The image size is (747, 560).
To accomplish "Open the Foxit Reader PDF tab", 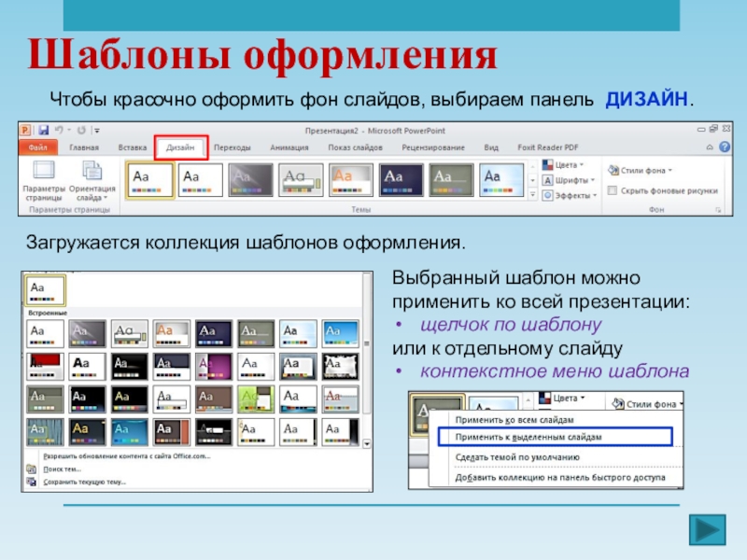I will [548, 147].
